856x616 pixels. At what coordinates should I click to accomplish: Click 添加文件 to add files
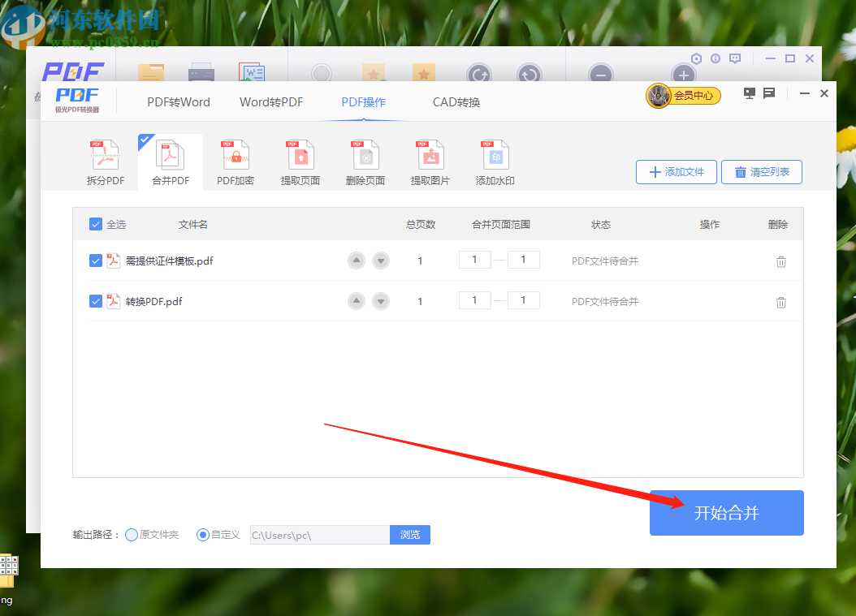pos(676,171)
